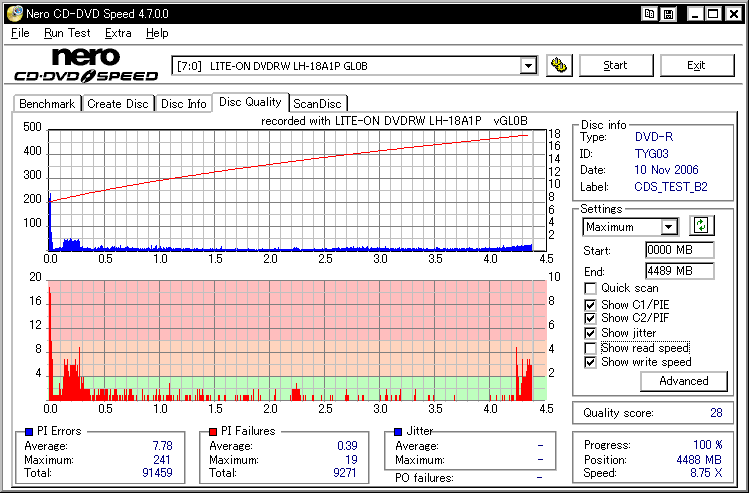Screen dimensions: 749x493
Task: Switch to the Benchmark tab
Action: pos(47,103)
